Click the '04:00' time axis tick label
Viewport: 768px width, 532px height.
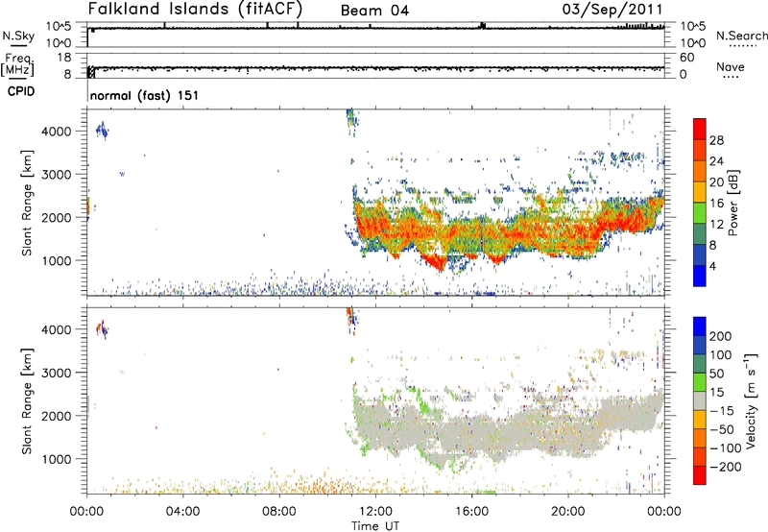[x=182, y=512]
